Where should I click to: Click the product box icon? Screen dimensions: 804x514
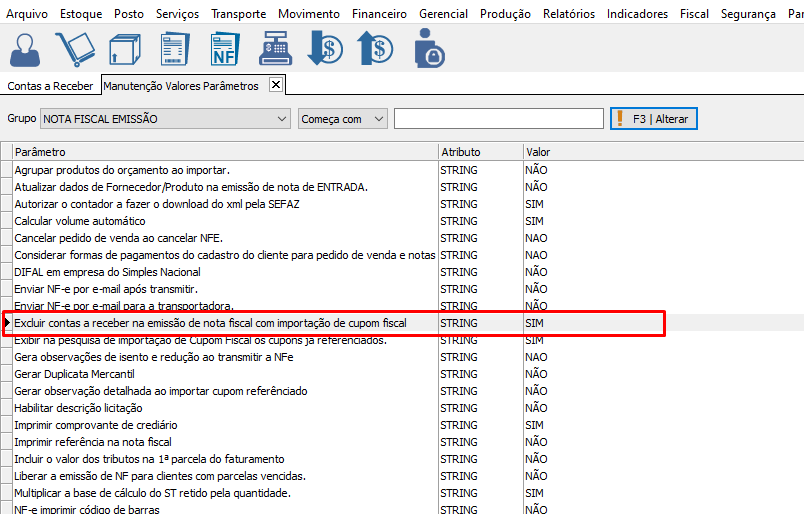(x=124, y=48)
